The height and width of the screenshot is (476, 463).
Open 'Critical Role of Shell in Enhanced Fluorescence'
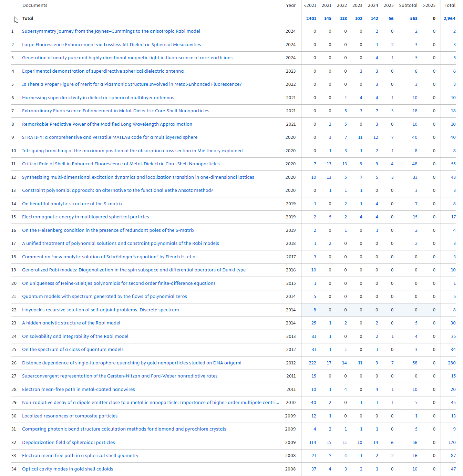pos(121,164)
